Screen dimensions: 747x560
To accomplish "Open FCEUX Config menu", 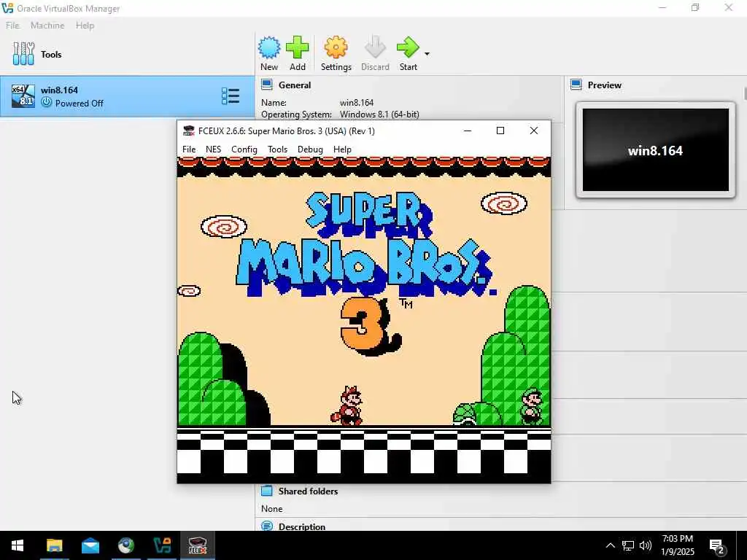I will click(244, 149).
